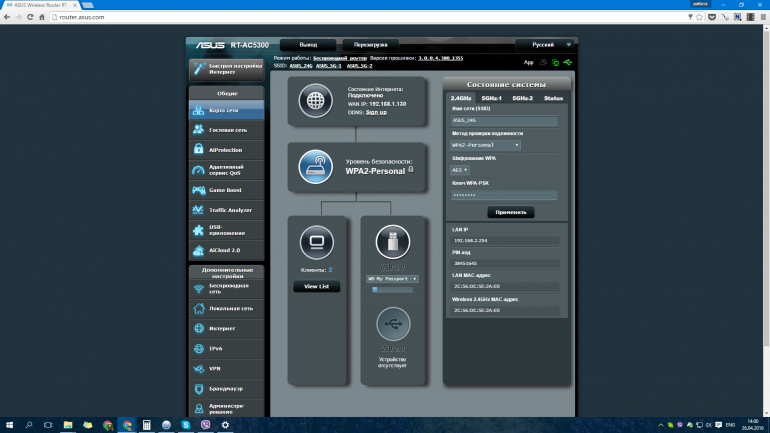The height and width of the screenshot is (433, 770).
Task: Click the operation mode wireless router link
Action: pos(340,58)
